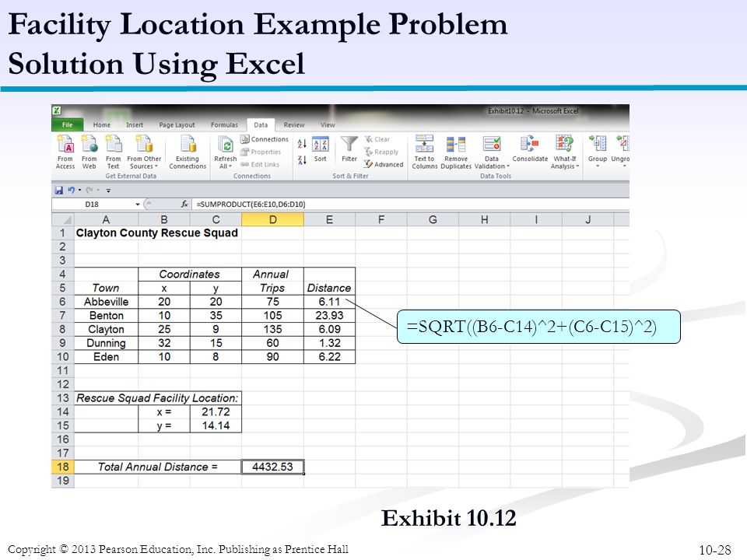Select the Dunning town cell
Viewport: 747px width, 560px height.
[x=107, y=343]
